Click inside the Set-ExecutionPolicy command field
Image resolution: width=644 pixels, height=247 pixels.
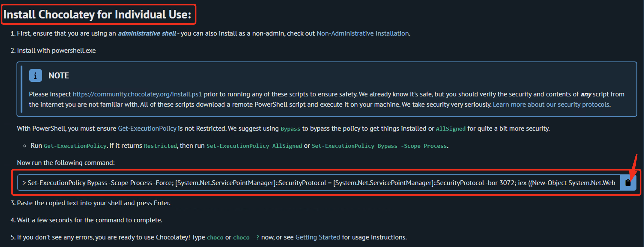[317, 183]
